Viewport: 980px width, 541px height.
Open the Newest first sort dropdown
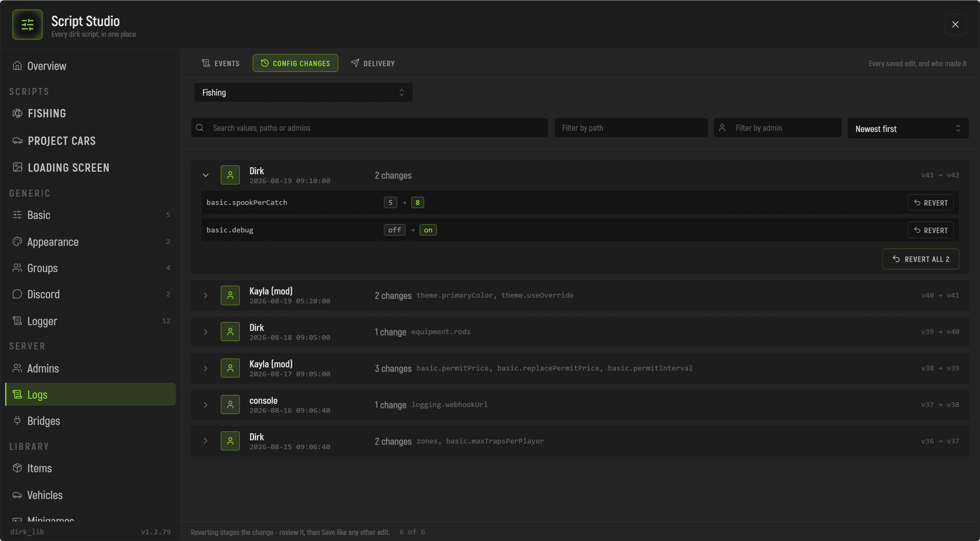click(908, 129)
